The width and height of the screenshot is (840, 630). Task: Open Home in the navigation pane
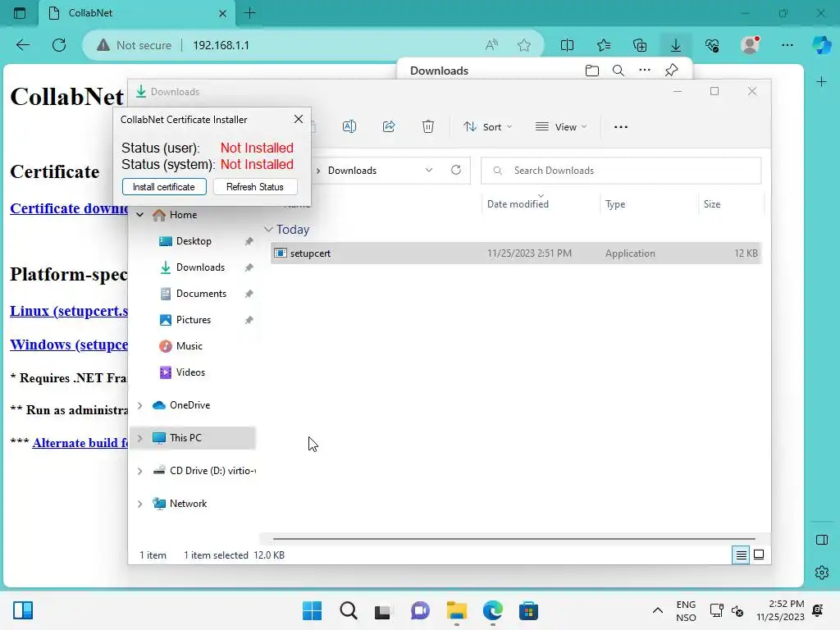(x=183, y=215)
